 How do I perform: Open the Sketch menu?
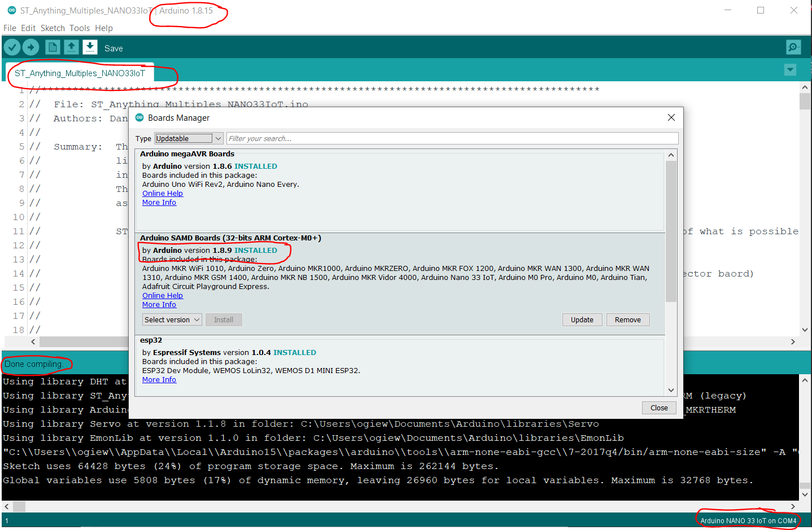pos(53,28)
